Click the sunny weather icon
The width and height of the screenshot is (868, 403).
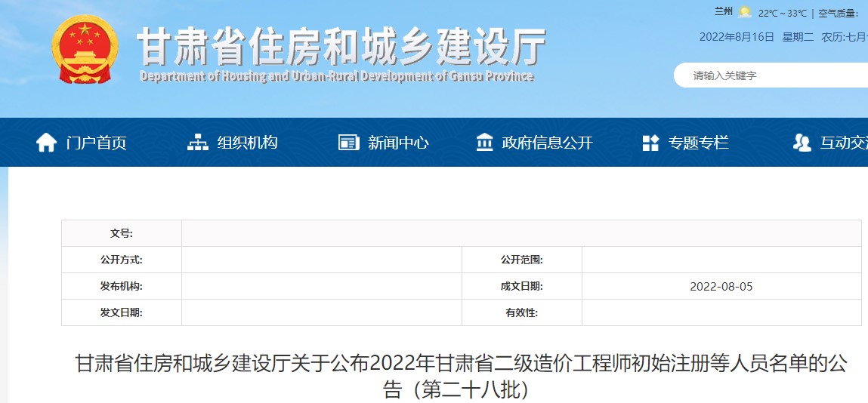coord(745,12)
